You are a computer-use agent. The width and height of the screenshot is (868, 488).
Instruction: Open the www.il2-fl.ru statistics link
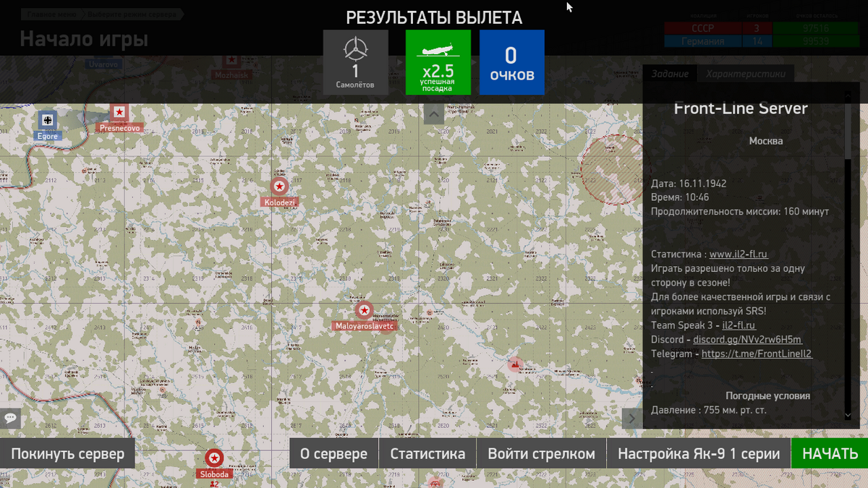click(x=739, y=254)
